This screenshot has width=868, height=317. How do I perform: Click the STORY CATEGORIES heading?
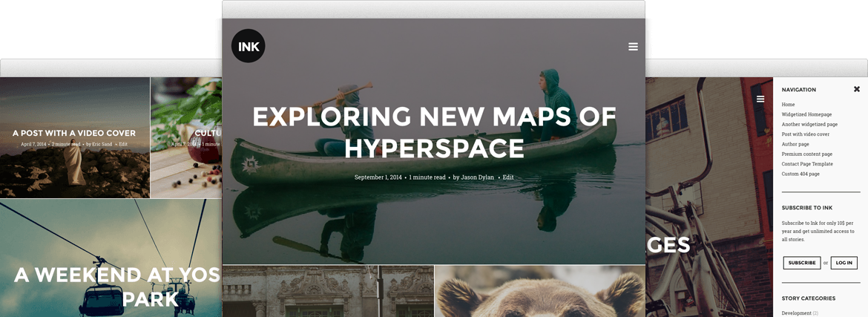point(808,298)
